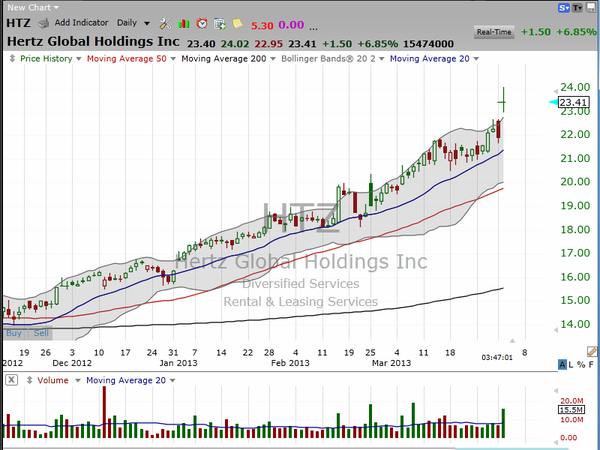This screenshot has height=450, width=600.
Task: Click the Price History legend label
Action: (x=46, y=59)
